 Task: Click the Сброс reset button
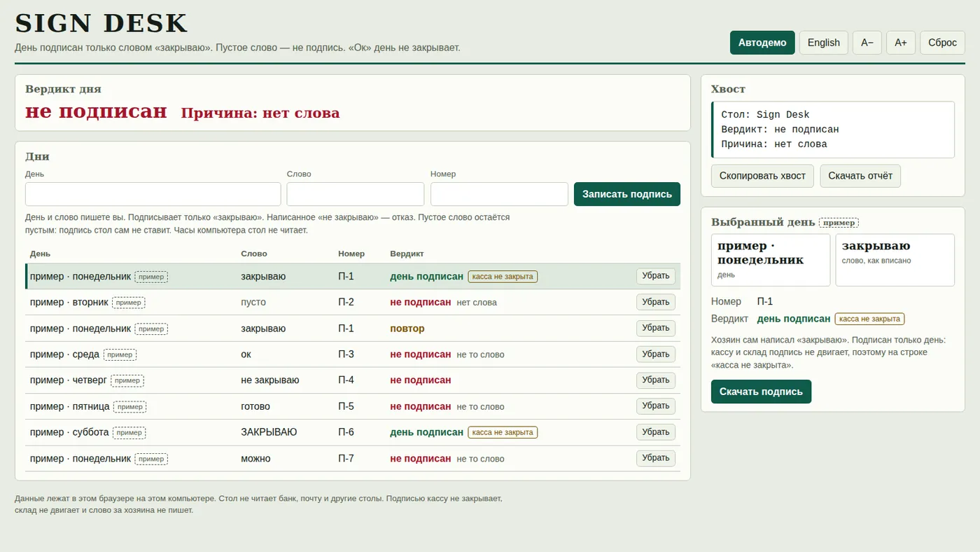click(x=942, y=43)
